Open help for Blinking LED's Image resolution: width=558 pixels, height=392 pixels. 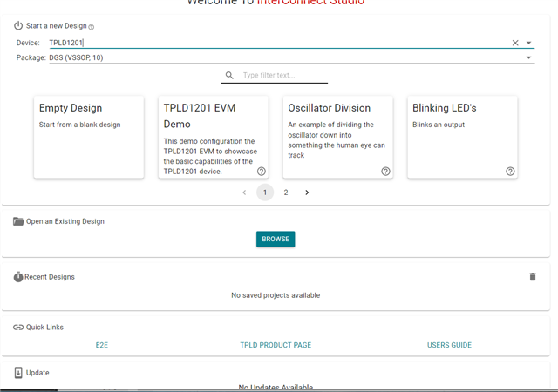point(510,172)
